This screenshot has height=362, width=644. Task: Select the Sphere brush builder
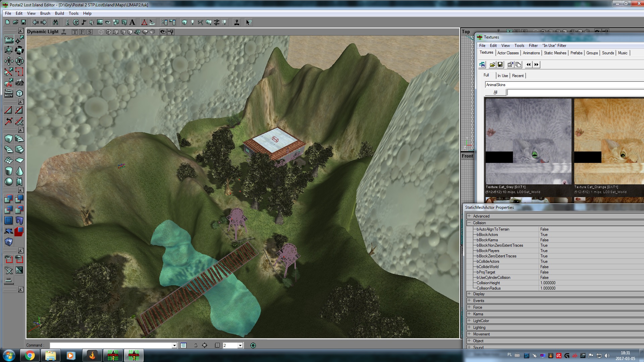pyautogui.click(x=9, y=182)
